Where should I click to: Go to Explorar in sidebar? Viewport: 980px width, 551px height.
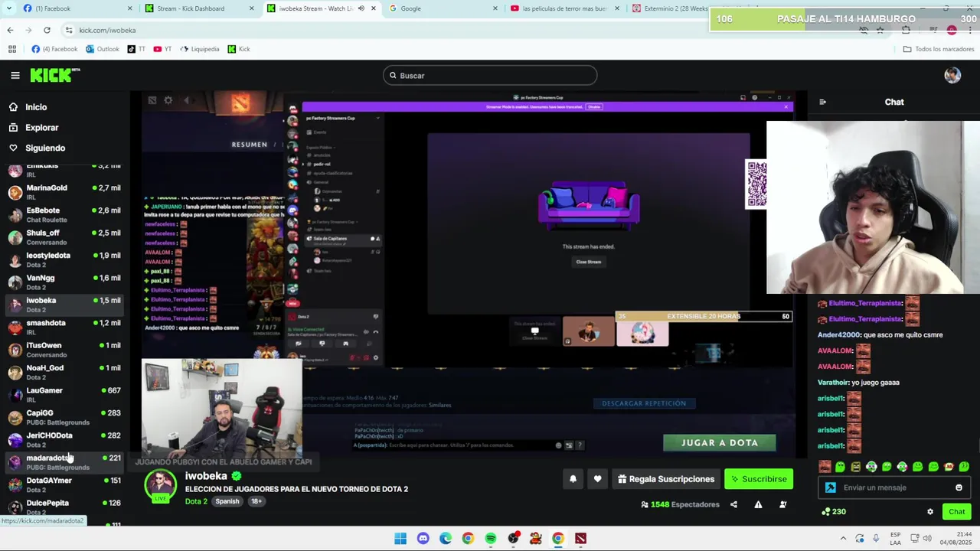coord(41,128)
